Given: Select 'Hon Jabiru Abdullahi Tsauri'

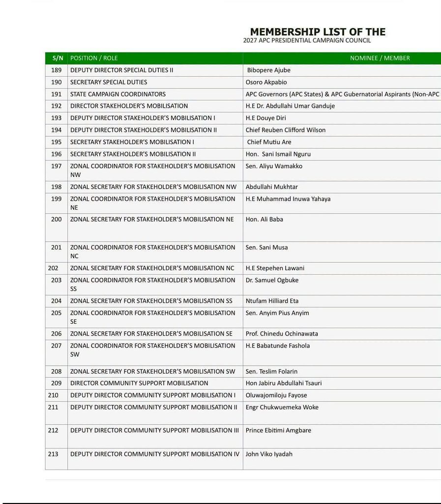Looking at the screenshot, I should (x=283, y=383).
